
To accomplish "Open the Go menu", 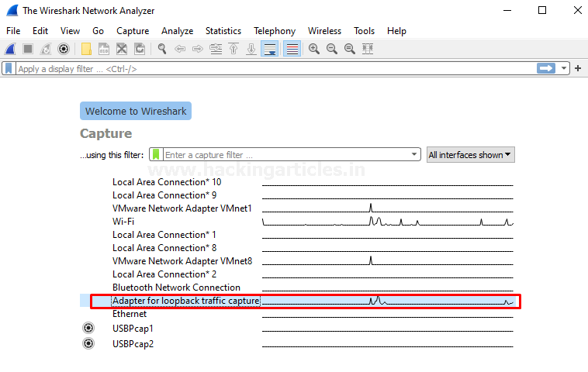I will [98, 31].
